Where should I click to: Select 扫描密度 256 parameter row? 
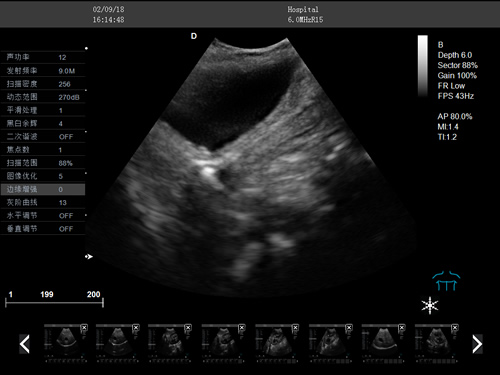coord(43,84)
